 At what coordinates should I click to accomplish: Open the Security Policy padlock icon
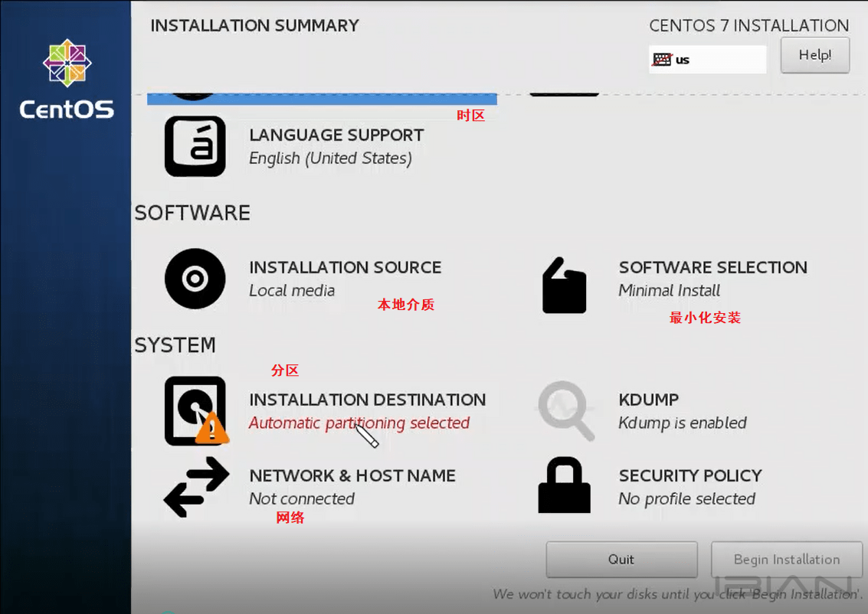tap(564, 485)
